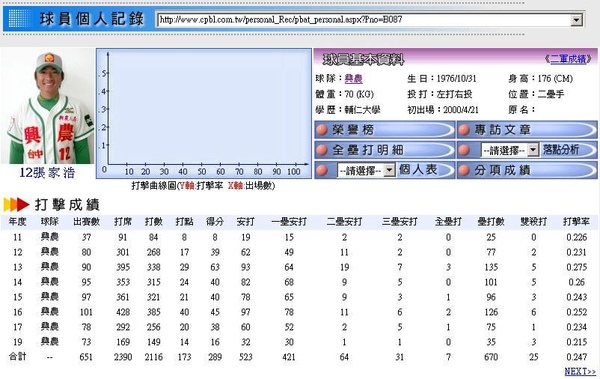Click the arrow icon beside 打擊成績
Viewport: 600px width, 379px height.
click(x=16, y=205)
